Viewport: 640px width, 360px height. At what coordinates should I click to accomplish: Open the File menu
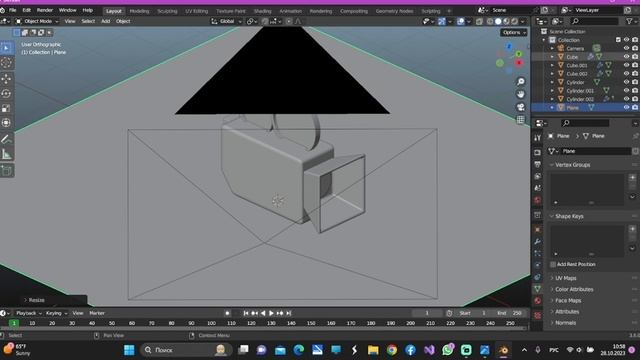tap(13, 10)
